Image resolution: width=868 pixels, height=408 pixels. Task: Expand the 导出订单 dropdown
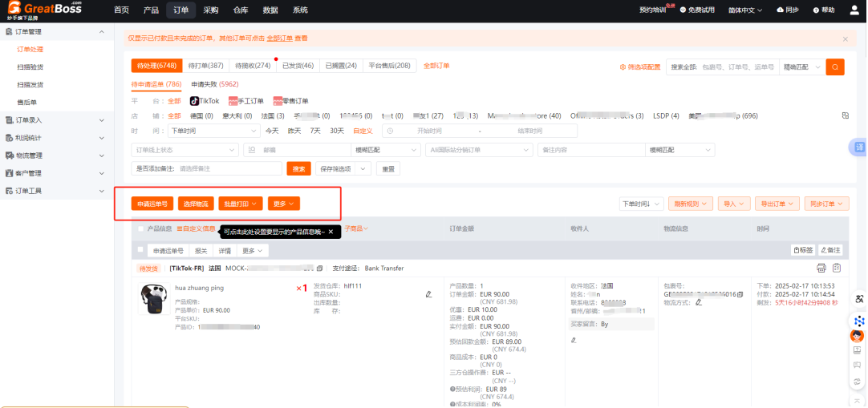tap(778, 204)
